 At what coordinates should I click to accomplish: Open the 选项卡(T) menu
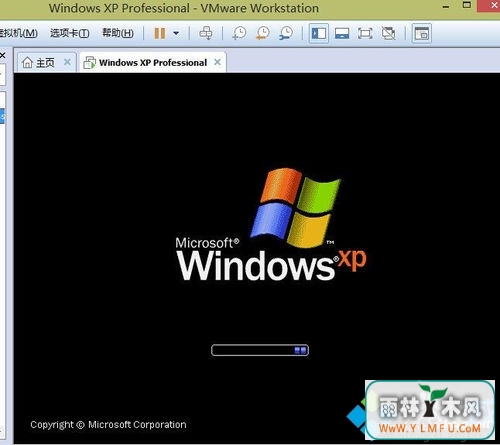(70, 33)
